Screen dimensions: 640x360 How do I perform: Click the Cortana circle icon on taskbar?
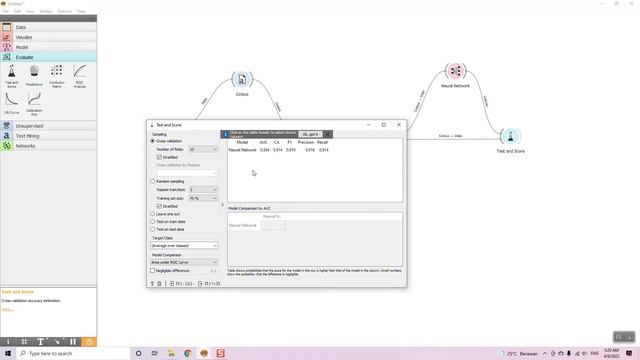(138, 353)
